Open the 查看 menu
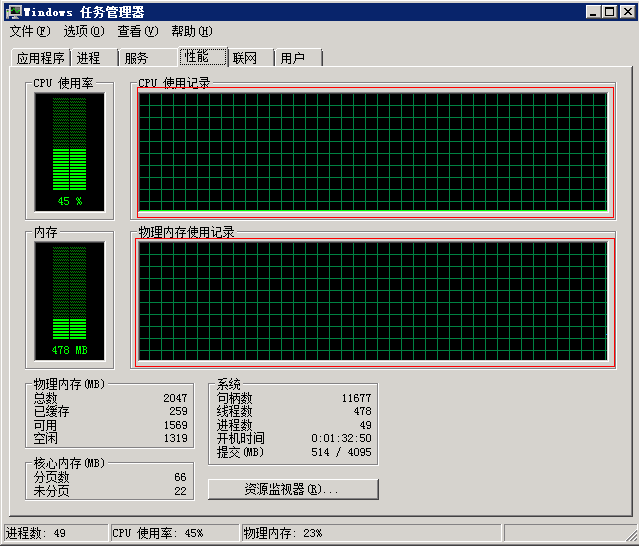639x546 pixels. 137,31
